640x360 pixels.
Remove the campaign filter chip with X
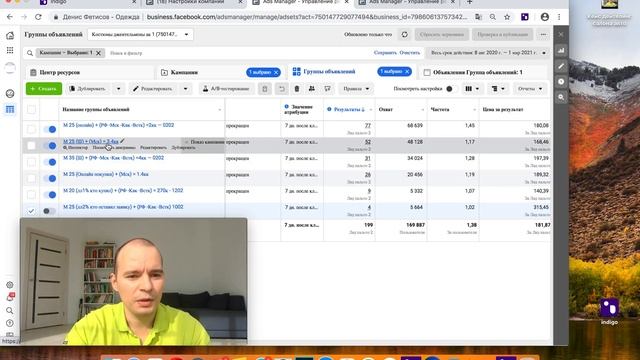tap(98, 53)
